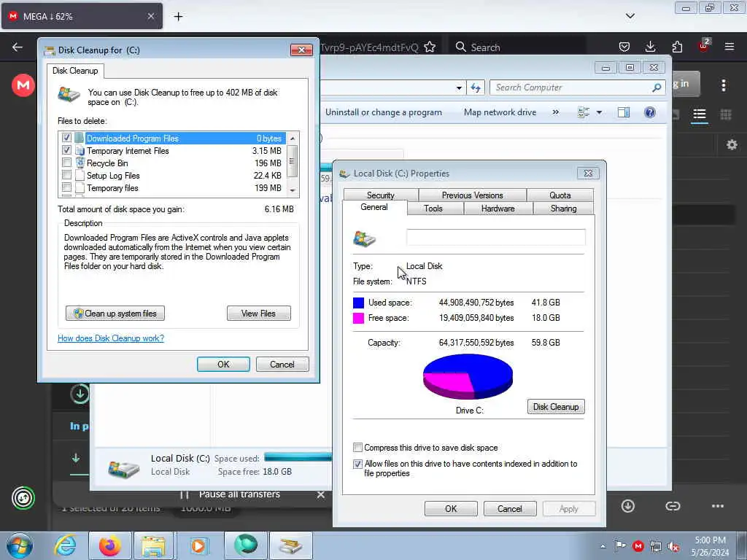Open Explorer Help icon
747x560 pixels.
pos(650,112)
